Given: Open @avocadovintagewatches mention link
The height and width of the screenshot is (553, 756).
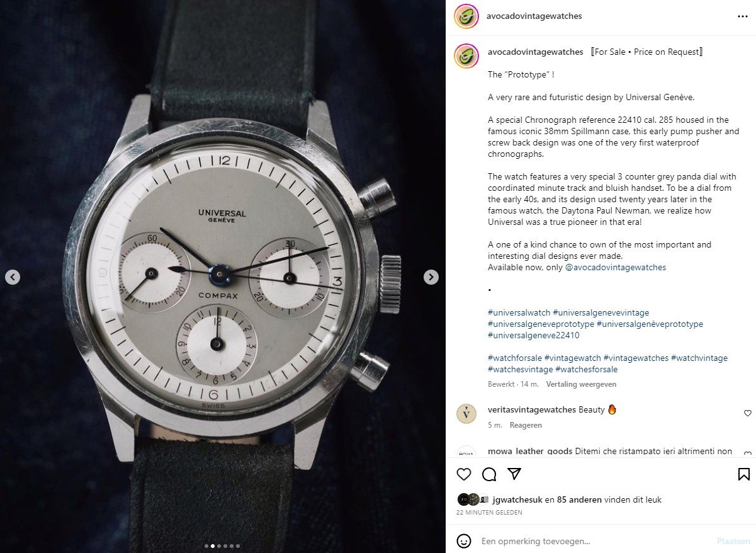Looking at the screenshot, I should click(616, 267).
